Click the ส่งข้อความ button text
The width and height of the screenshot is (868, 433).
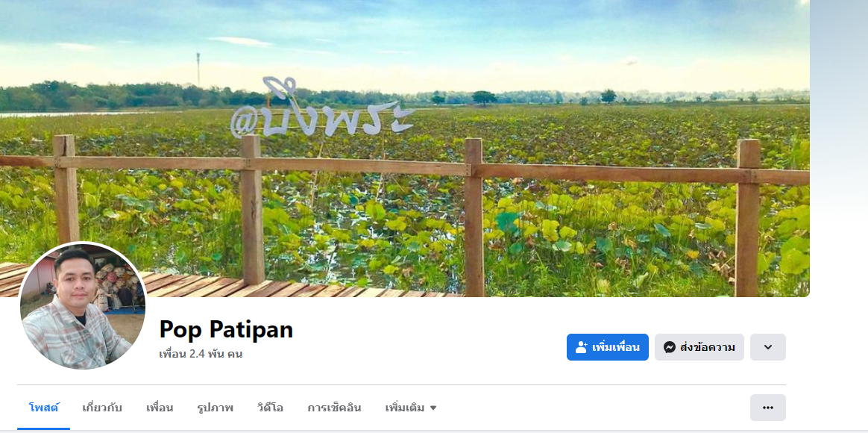tap(708, 348)
